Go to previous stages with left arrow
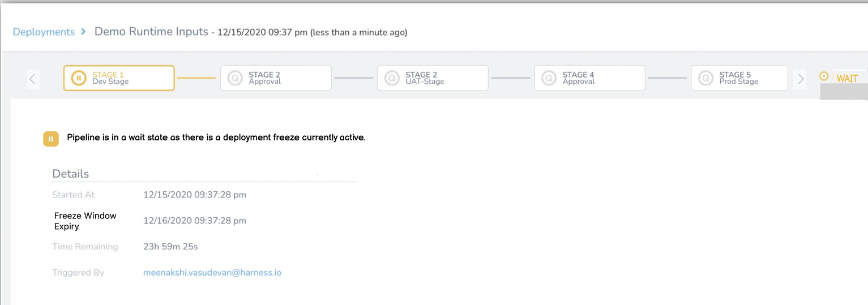The height and width of the screenshot is (305, 868). [x=33, y=79]
